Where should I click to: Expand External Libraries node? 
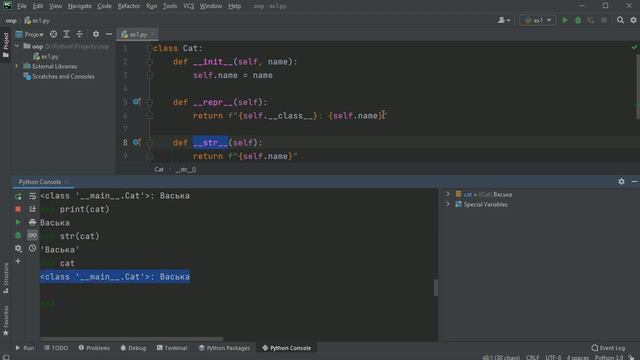coord(17,66)
